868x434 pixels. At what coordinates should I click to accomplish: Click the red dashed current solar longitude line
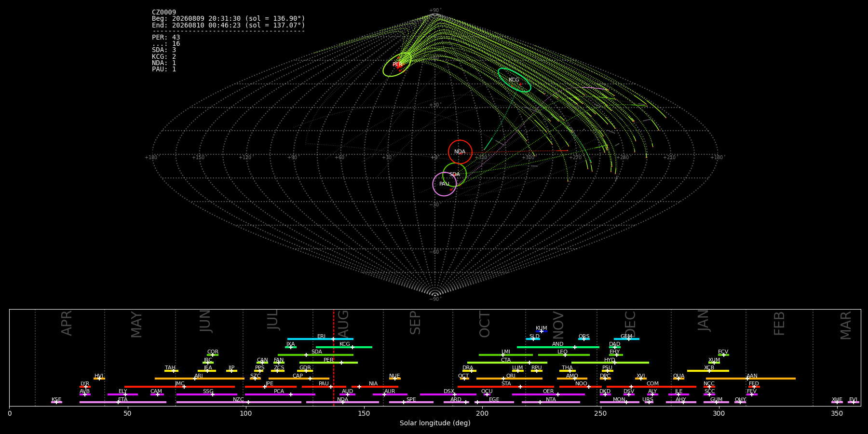(334, 357)
